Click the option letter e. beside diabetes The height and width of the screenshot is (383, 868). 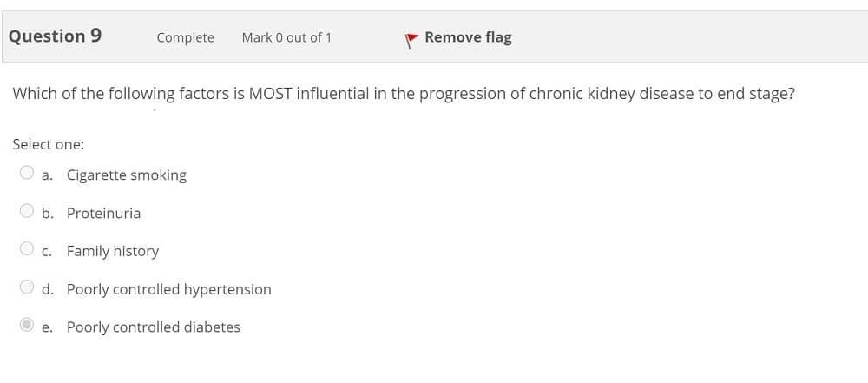pos(47,327)
